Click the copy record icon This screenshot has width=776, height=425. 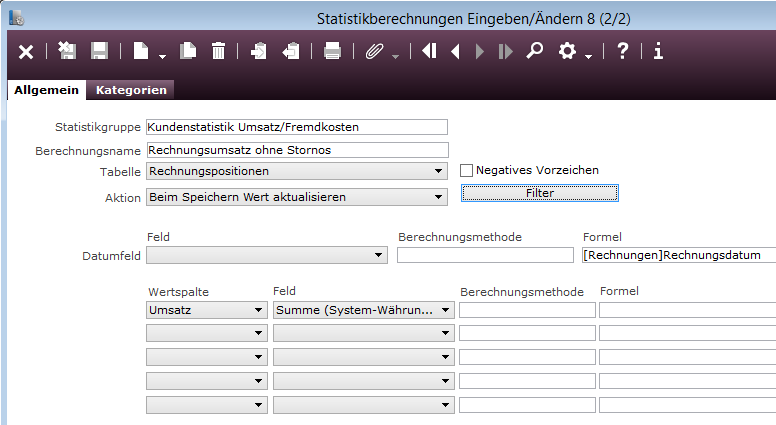(188, 52)
